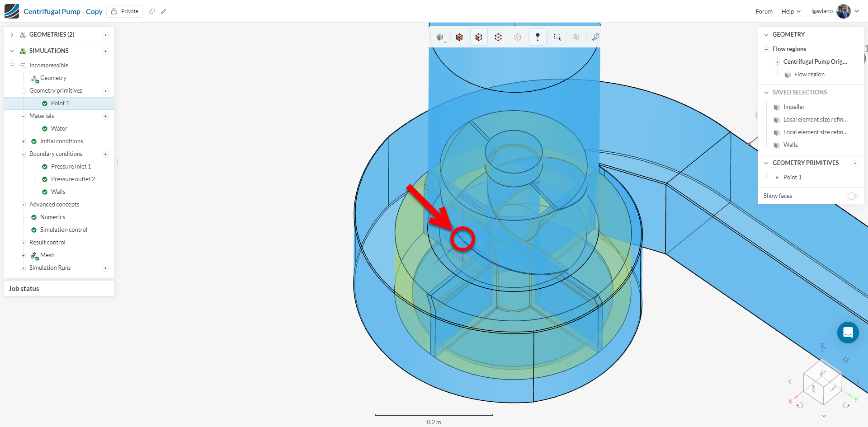The width and height of the screenshot is (868, 427).
Task: Select Point 1 in the simulation tree
Action: point(59,103)
